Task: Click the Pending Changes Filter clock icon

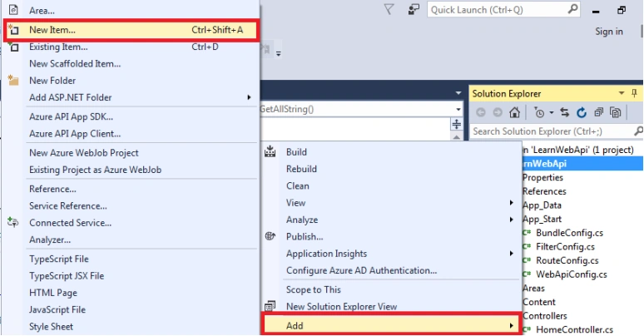Action: (x=539, y=112)
